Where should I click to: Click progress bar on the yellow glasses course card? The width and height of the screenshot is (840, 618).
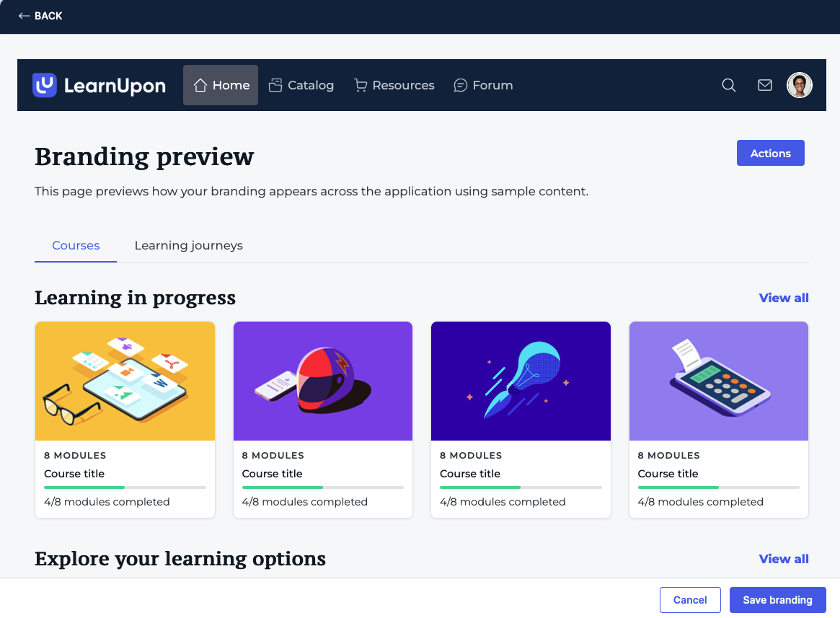(125, 487)
